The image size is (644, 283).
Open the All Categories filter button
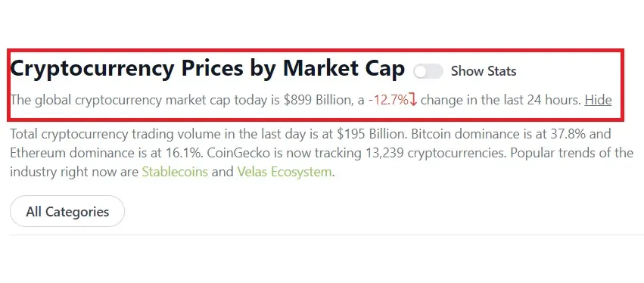point(67,212)
